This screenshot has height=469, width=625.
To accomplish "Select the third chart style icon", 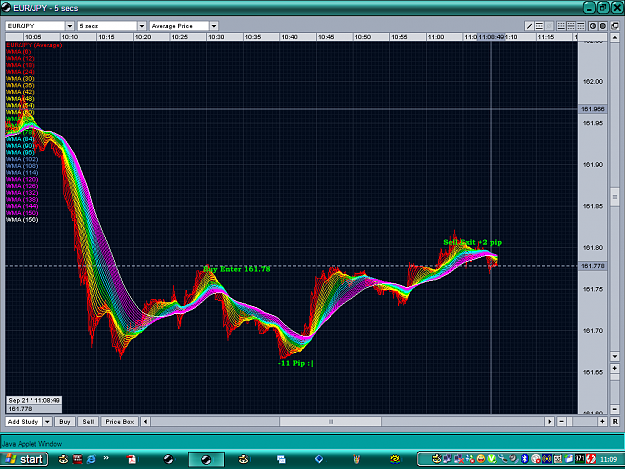I will [581, 26].
